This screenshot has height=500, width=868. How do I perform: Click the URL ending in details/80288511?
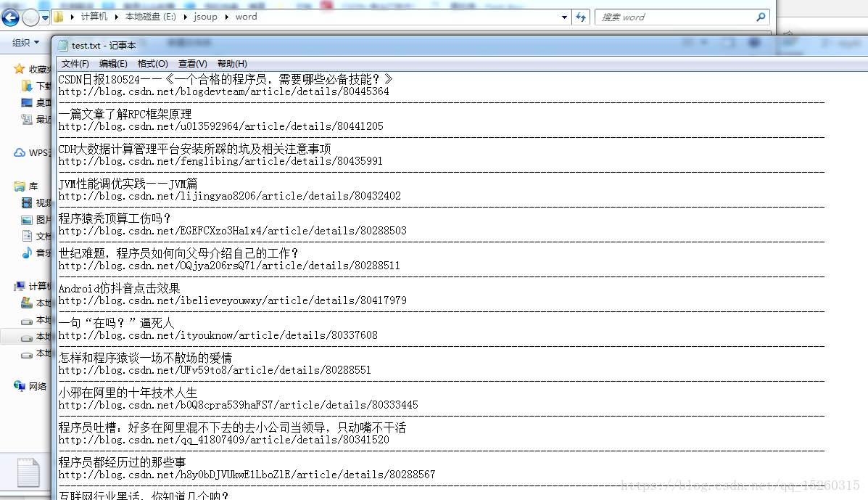(229, 266)
